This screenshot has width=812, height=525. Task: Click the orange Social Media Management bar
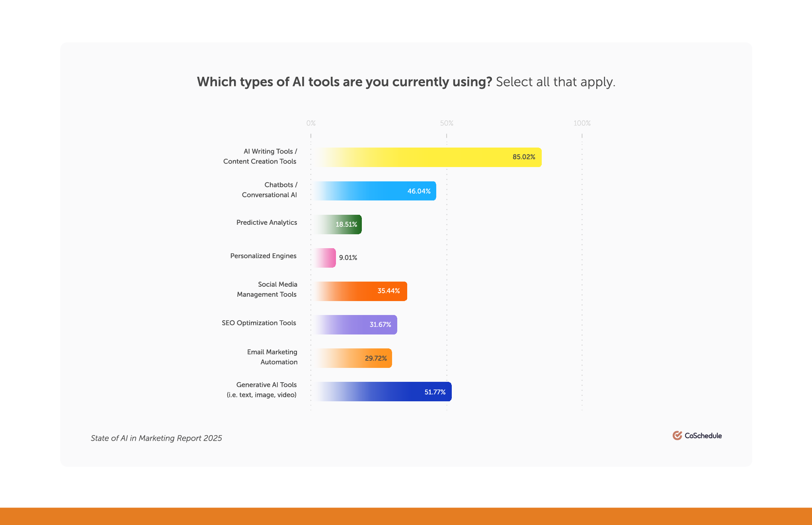point(361,291)
